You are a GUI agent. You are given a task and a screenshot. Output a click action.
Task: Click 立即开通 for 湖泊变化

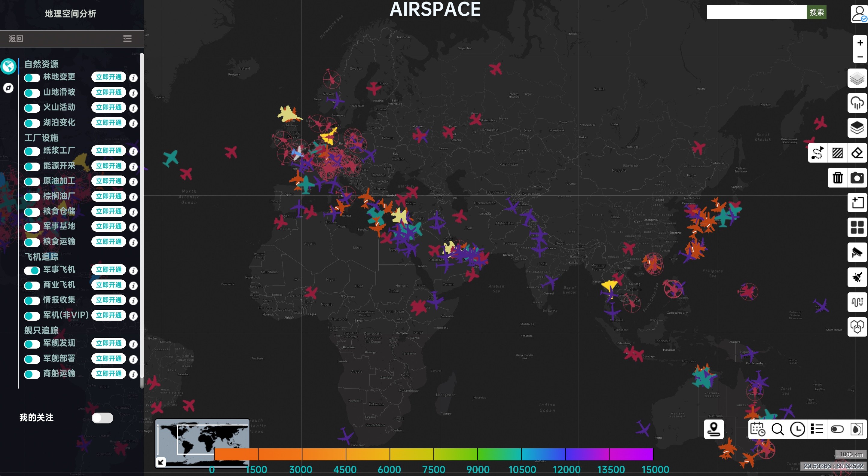coord(109,123)
